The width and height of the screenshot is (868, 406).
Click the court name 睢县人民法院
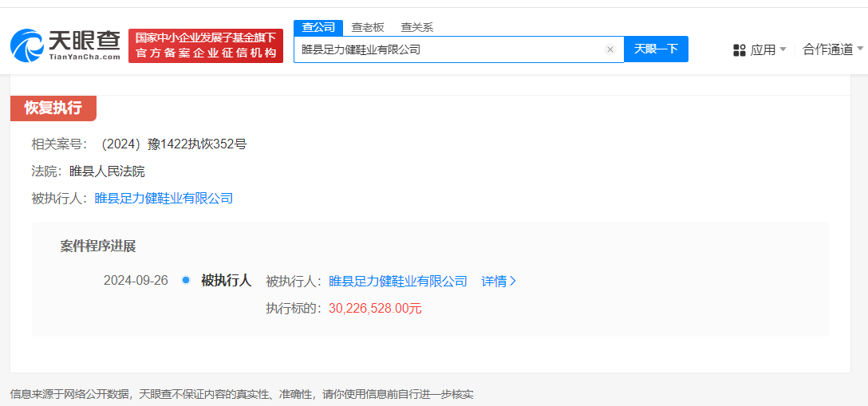pos(107,171)
